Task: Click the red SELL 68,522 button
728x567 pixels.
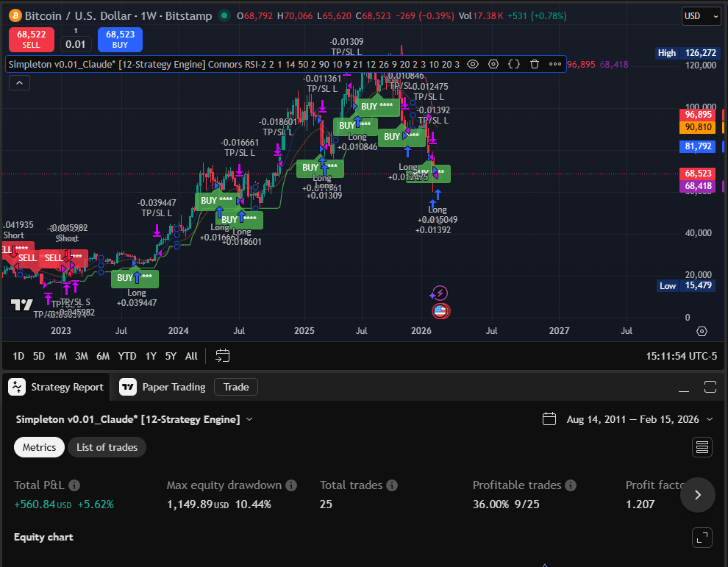Action: click(32, 39)
